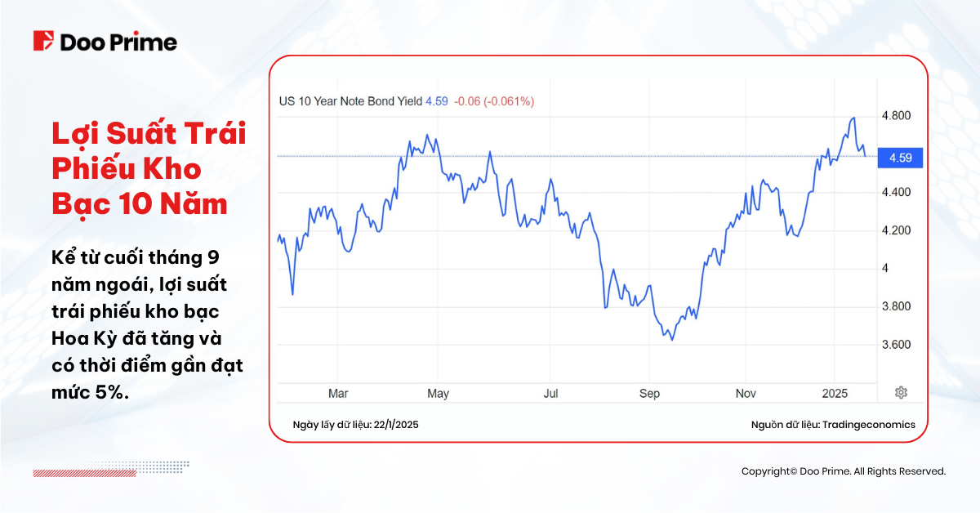
Task: Select the Sep time axis label
Action: pyautogui.click(x=649, y=394)
